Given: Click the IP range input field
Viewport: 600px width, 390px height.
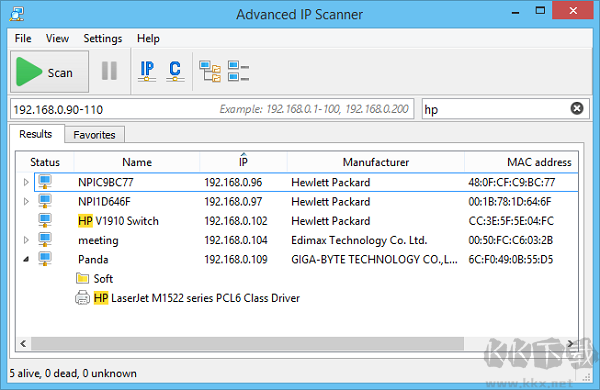Looking at the screenshot, I should click(212, 109).
